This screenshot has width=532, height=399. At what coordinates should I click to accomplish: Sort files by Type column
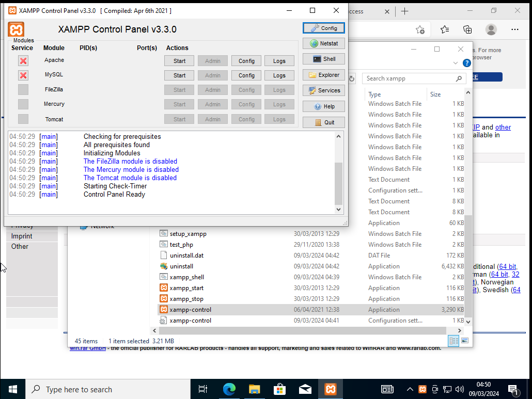(x=396, y=94)
